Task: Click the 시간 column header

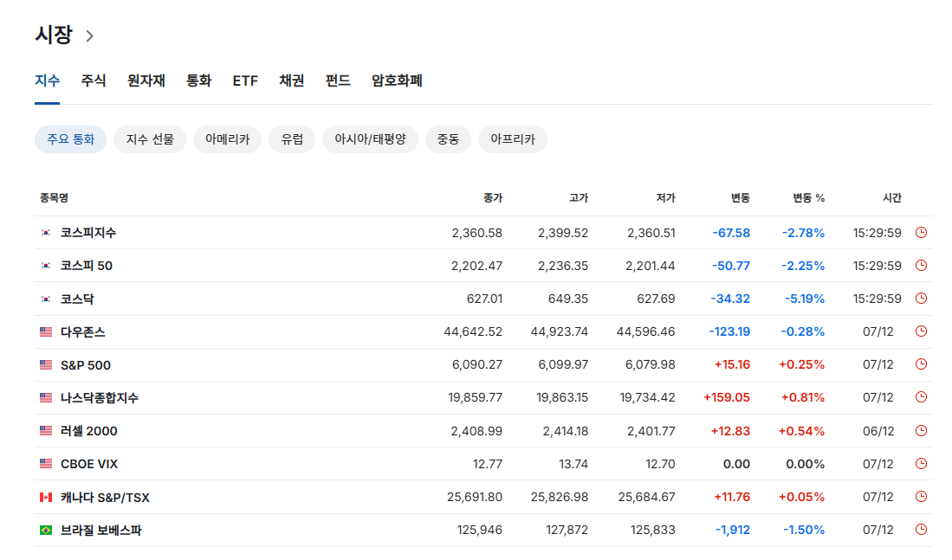Action: (892, 198)
